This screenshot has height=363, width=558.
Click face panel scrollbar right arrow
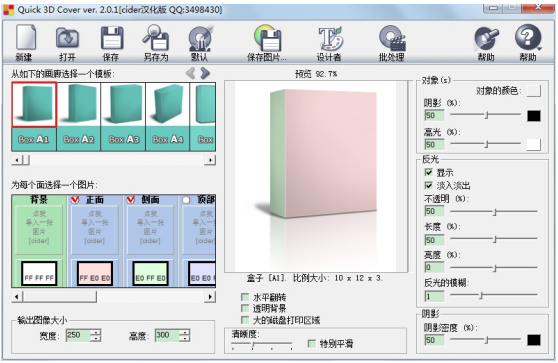[x=210, y=296]
